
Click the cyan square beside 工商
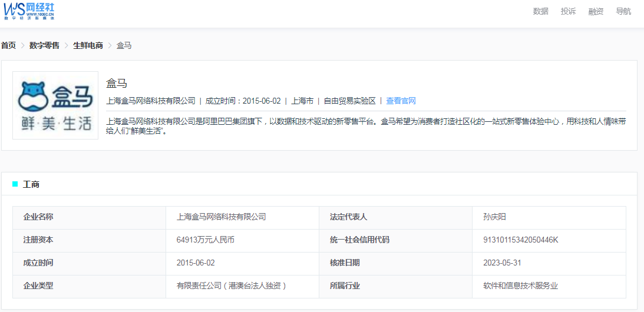[15, 184]
